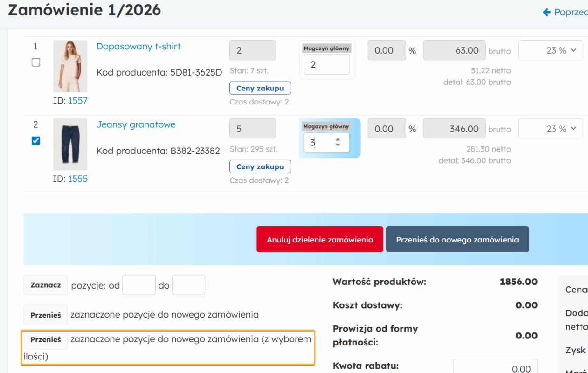Viewport: 588px width, 373px height.
Task: Click Przenieś do nowego zamówienia button
Action: [457, 240]
